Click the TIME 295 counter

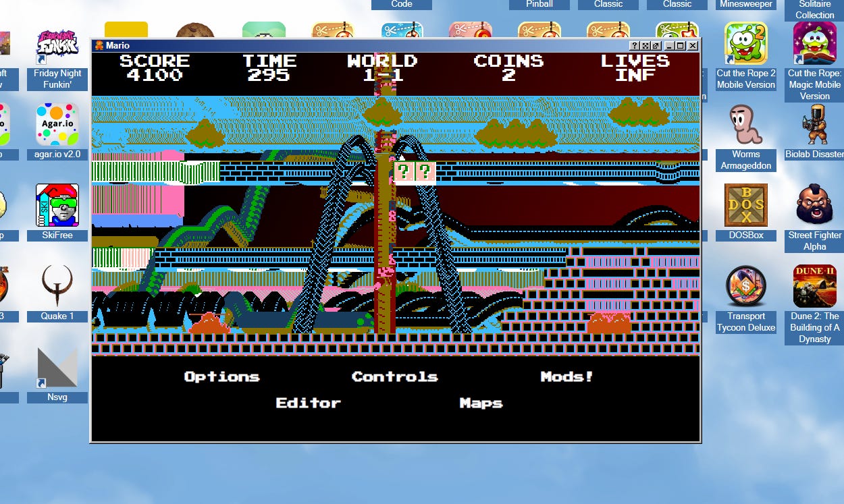coord(269,67)
